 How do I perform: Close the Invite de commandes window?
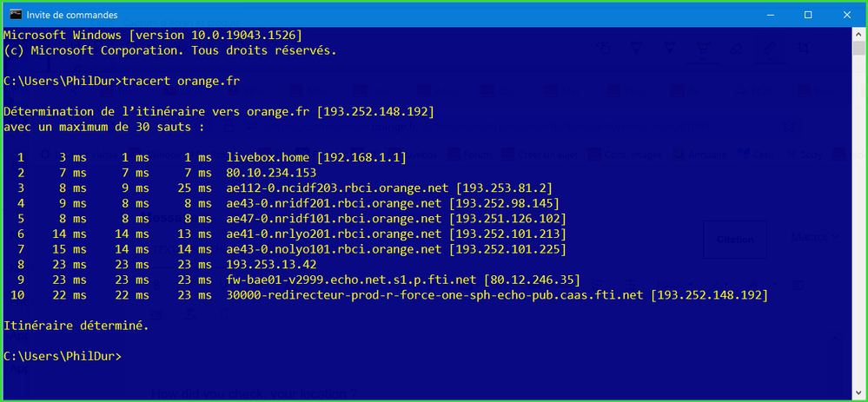coord(846,14)
